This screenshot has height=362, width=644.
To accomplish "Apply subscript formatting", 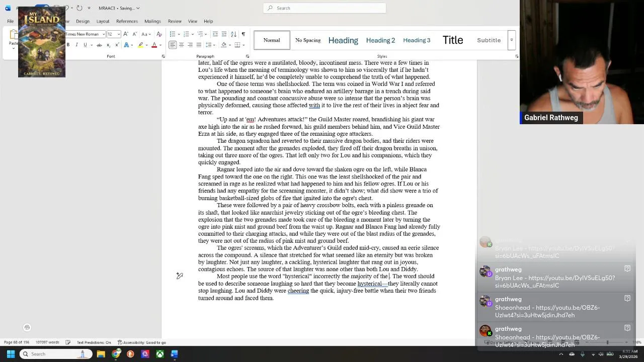I will pyautogui.click(x=108, y=45).
